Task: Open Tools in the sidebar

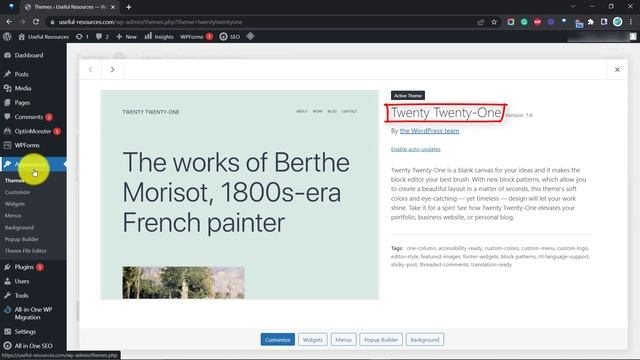Action: tap(21, 295)
